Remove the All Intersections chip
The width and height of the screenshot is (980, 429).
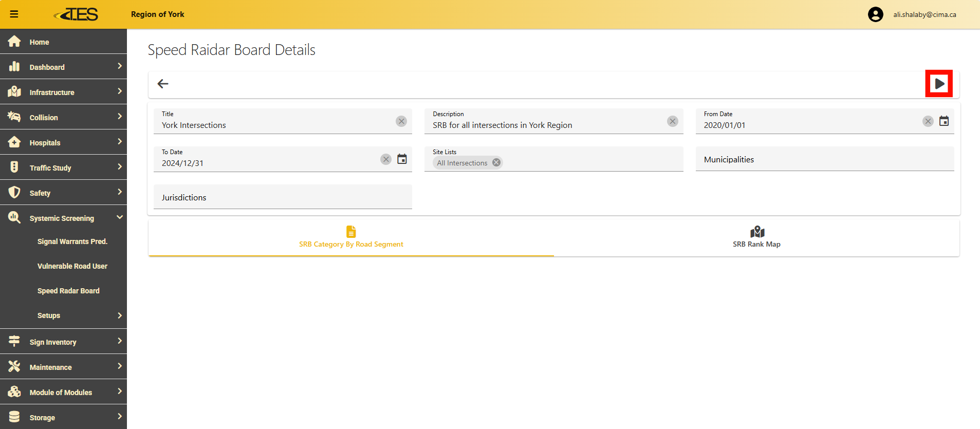pyautogui.click(x=496, y=162)
